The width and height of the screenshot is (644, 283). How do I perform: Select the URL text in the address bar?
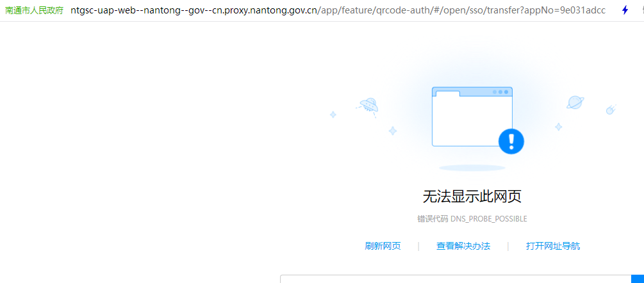coord(338,11)
